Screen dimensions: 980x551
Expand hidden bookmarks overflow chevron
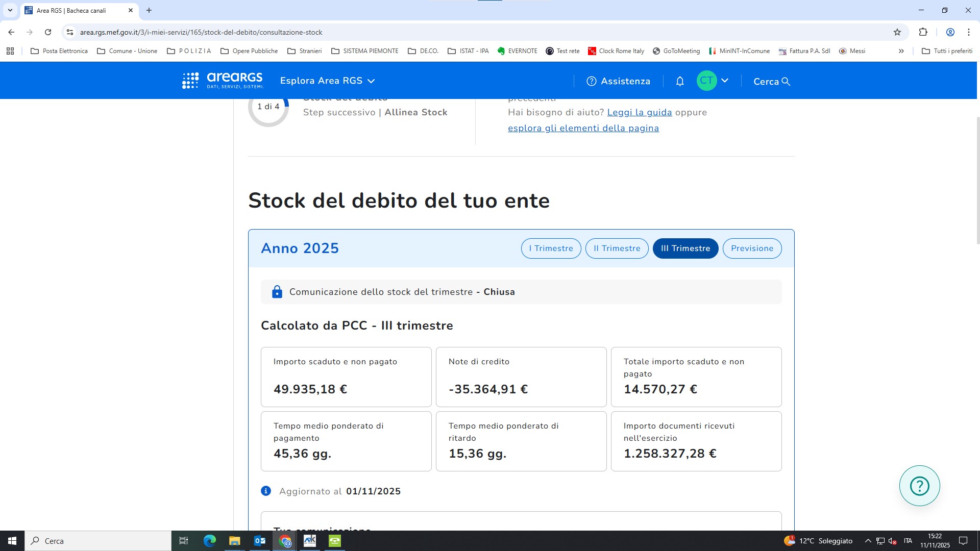pos(901,51)
